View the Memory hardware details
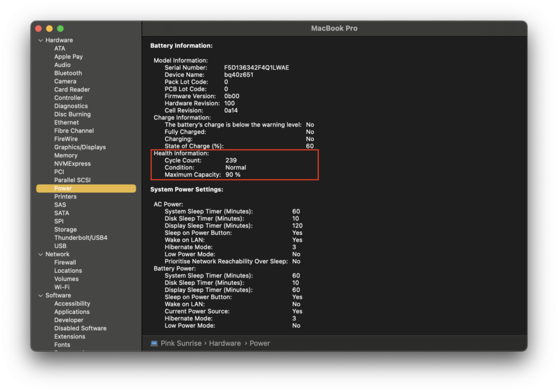558x392 pixels. click(x=65, y=155)
